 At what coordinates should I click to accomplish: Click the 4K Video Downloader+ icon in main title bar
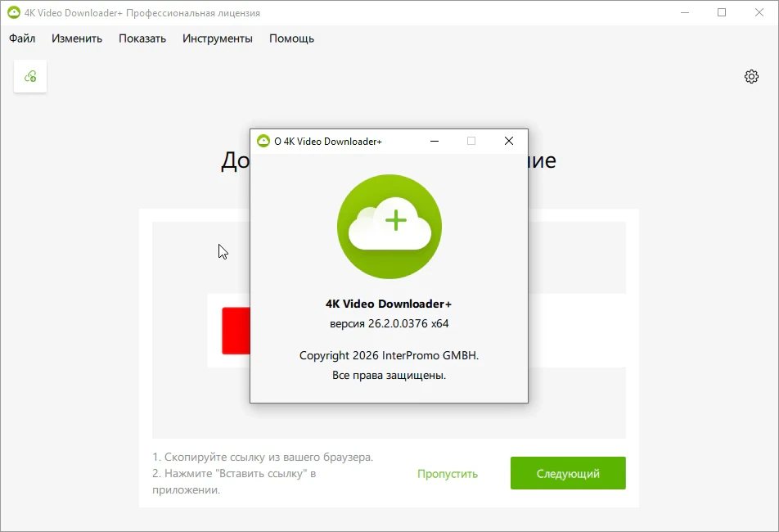tap(14, 13)
